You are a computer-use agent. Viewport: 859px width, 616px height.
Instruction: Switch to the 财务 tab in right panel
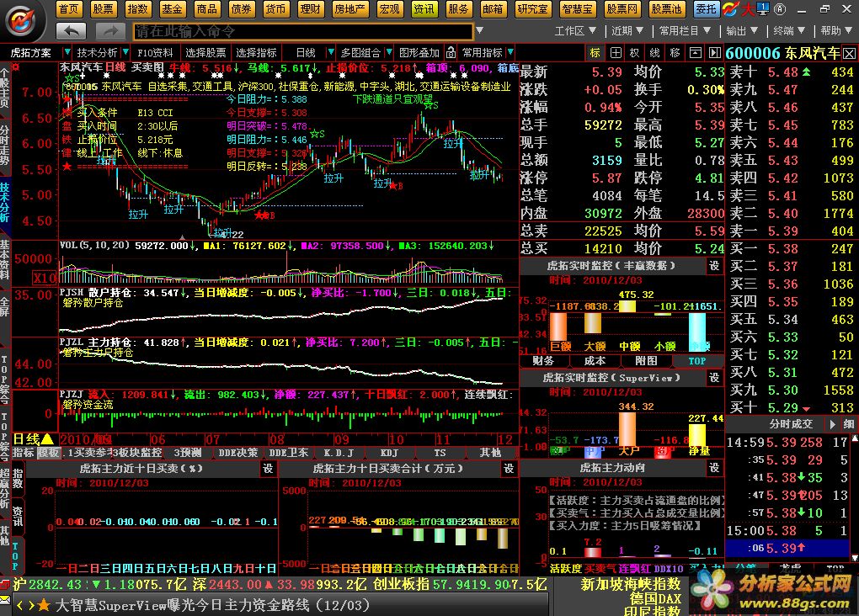[543, 361]
